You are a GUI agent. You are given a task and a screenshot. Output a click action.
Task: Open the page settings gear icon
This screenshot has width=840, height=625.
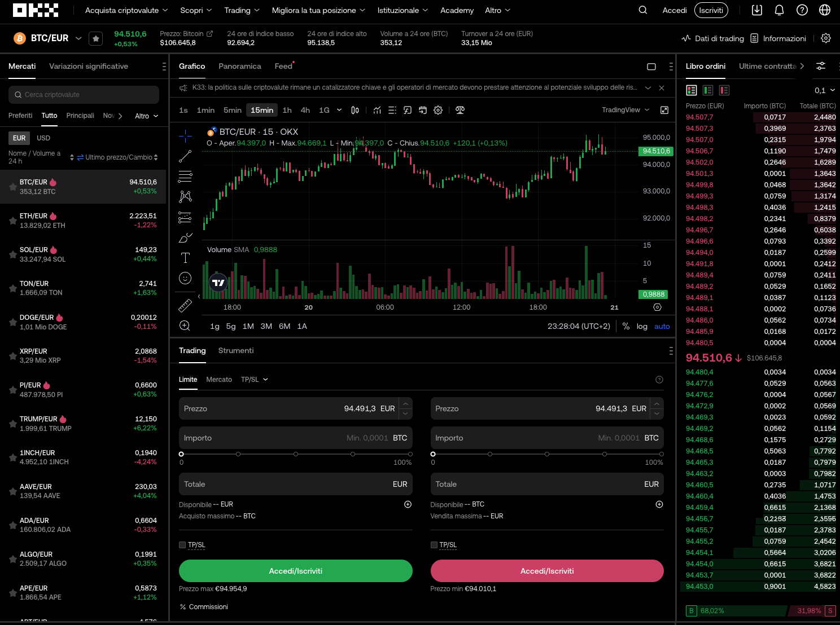826,38
